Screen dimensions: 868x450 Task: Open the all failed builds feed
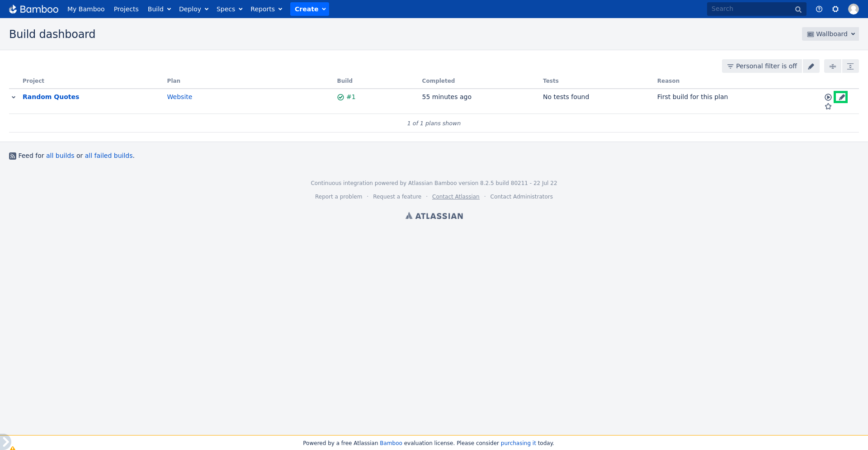pyautogui.click(x=109, y=156)
